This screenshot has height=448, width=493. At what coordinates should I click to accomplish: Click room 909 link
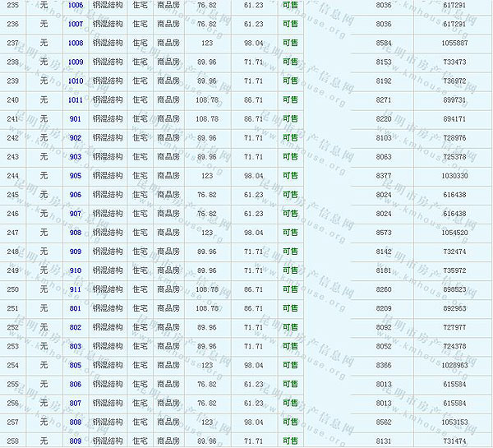[76, 251]
